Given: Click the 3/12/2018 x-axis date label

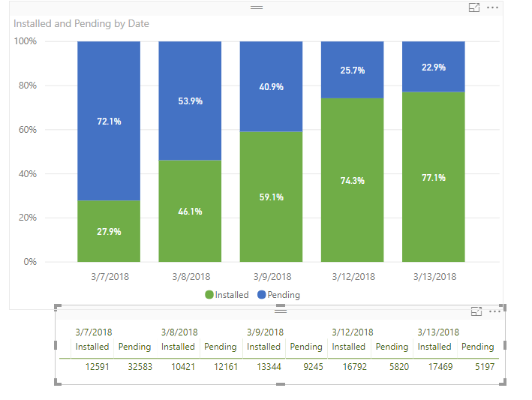Looking at the screenshot, I should click(352, 277).
